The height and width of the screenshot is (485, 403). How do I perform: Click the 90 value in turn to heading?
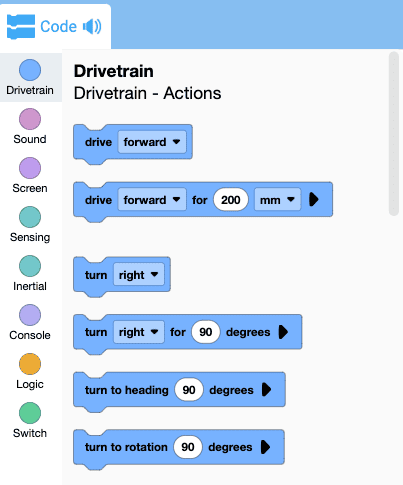tap(189, 389)
